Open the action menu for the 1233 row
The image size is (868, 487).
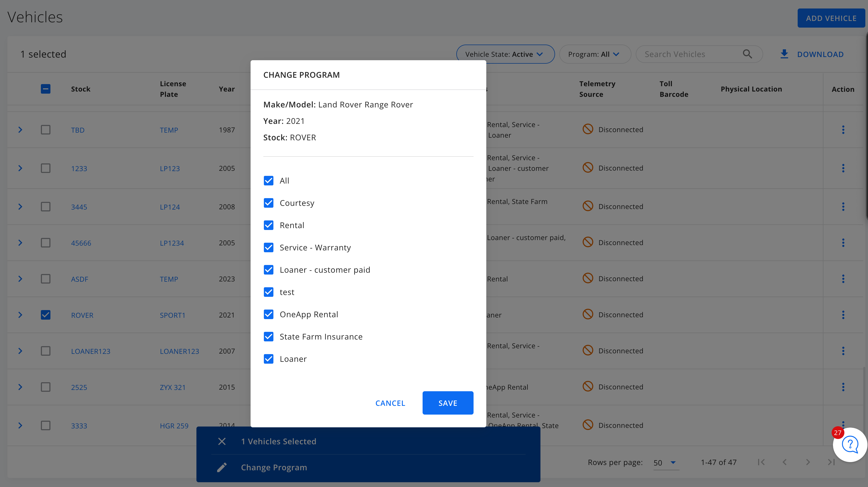point(843,168)
